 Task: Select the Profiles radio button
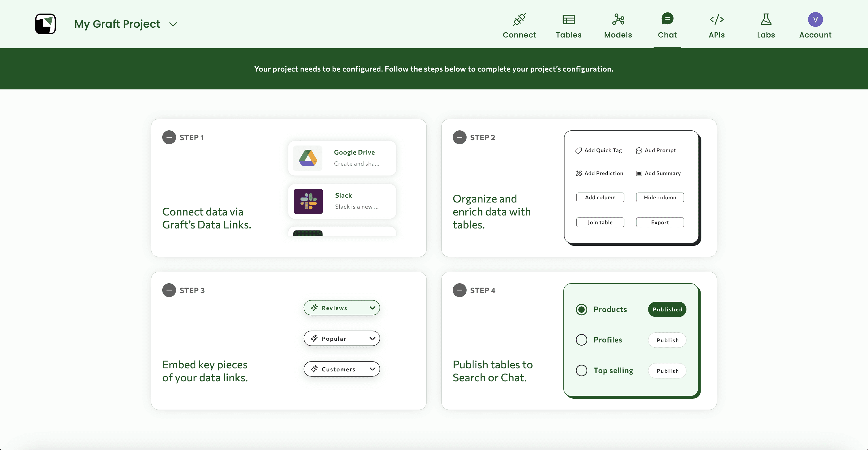[581, 340]
